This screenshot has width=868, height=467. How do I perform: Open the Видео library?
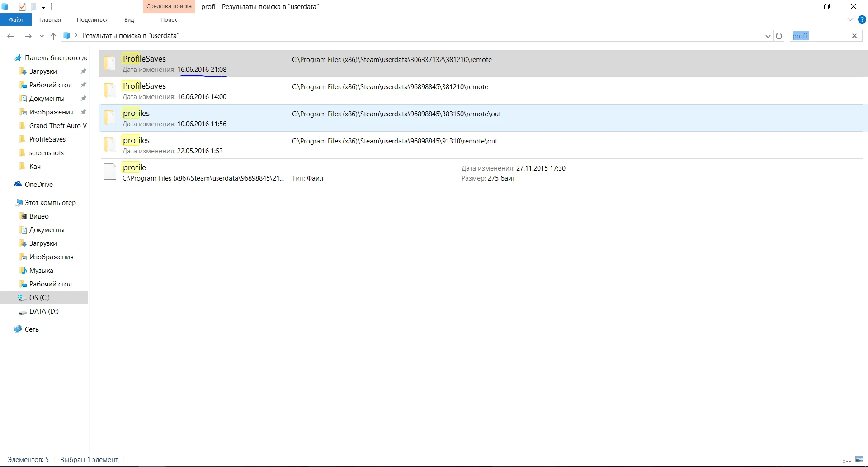point(39,216)
